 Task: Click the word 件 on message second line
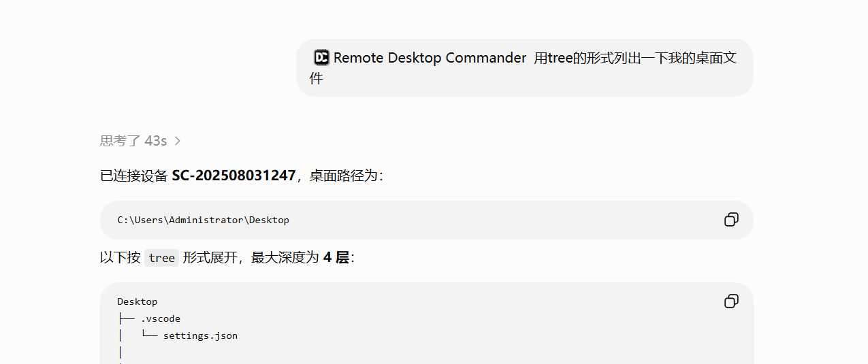pos(316,78)
